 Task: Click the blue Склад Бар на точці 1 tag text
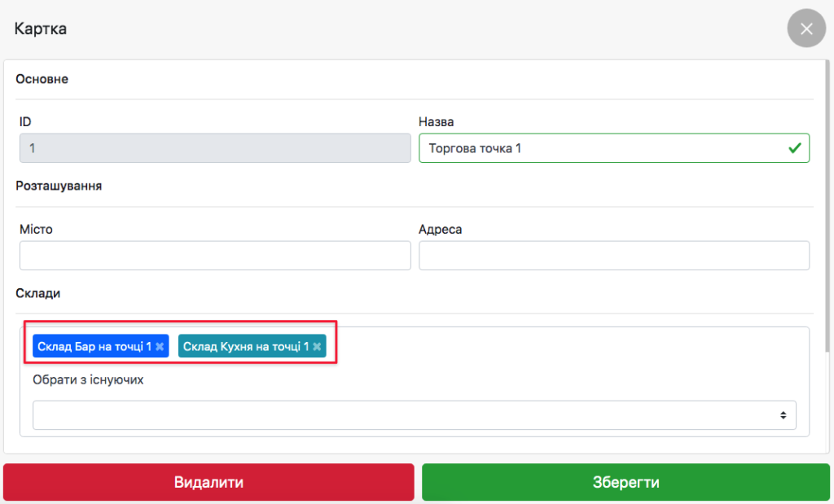click(94, 347)
